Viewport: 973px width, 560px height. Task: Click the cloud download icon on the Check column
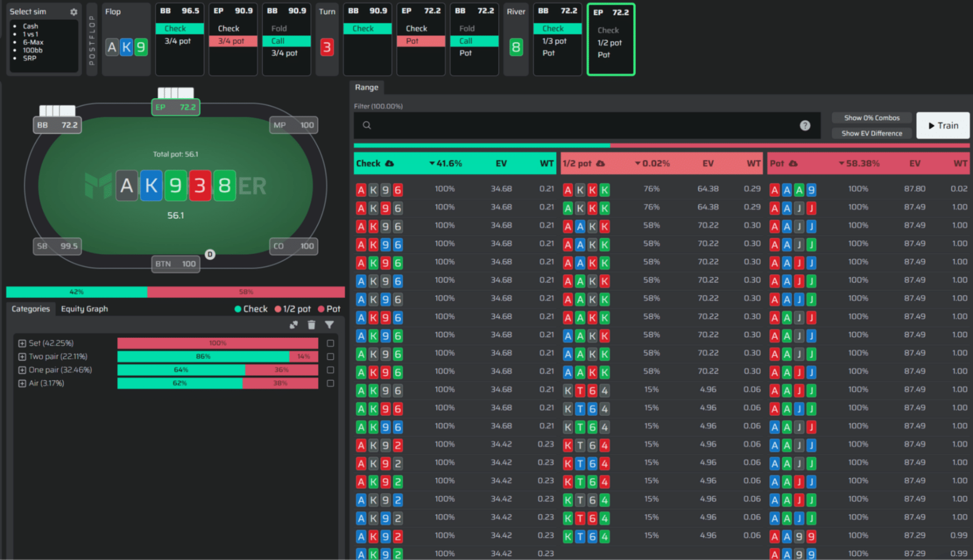(390, 163)
